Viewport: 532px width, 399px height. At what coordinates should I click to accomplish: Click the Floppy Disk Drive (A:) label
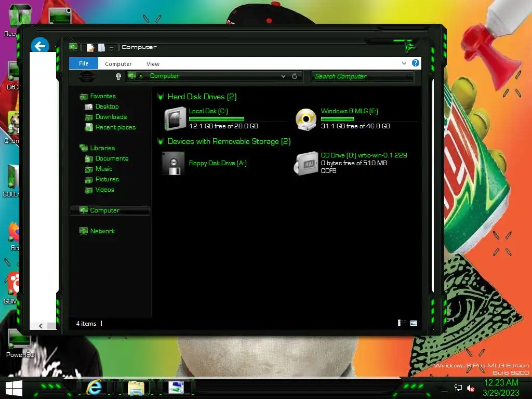click(x=218, y=163)
